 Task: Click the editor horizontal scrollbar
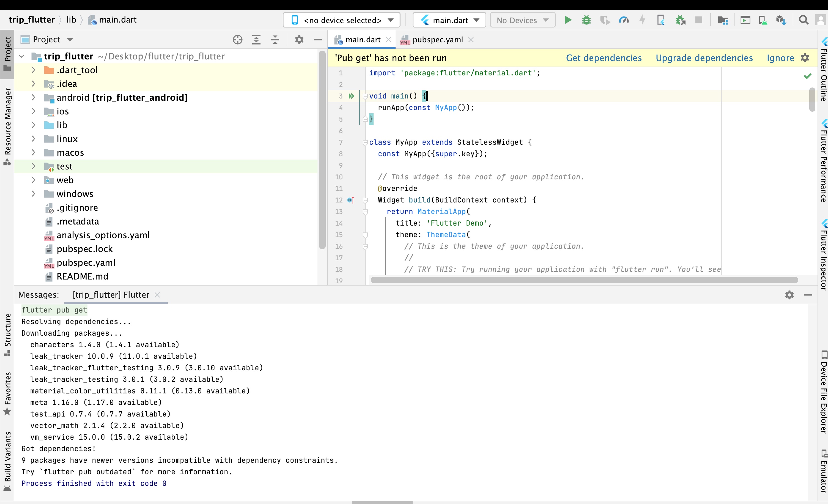pos(584,280)
